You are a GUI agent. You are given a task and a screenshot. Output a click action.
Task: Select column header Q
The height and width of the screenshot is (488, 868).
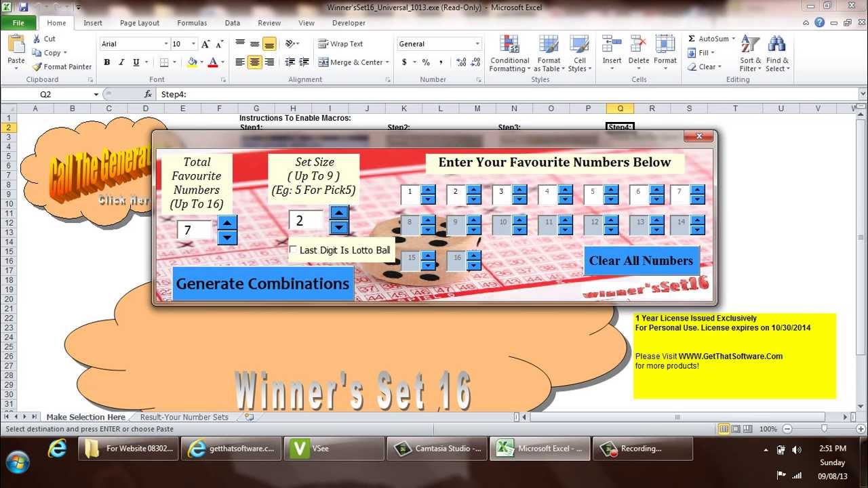(620, 108)
